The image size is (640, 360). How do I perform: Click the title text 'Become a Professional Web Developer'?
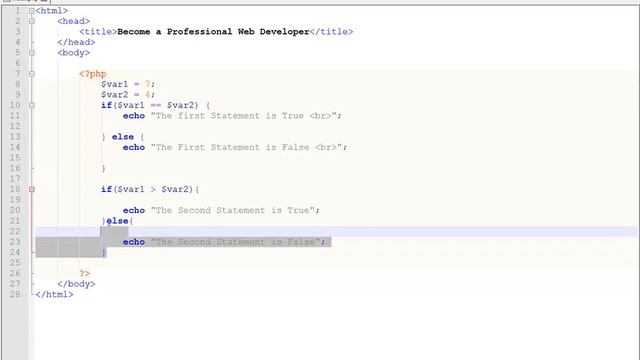click(213, 31)
